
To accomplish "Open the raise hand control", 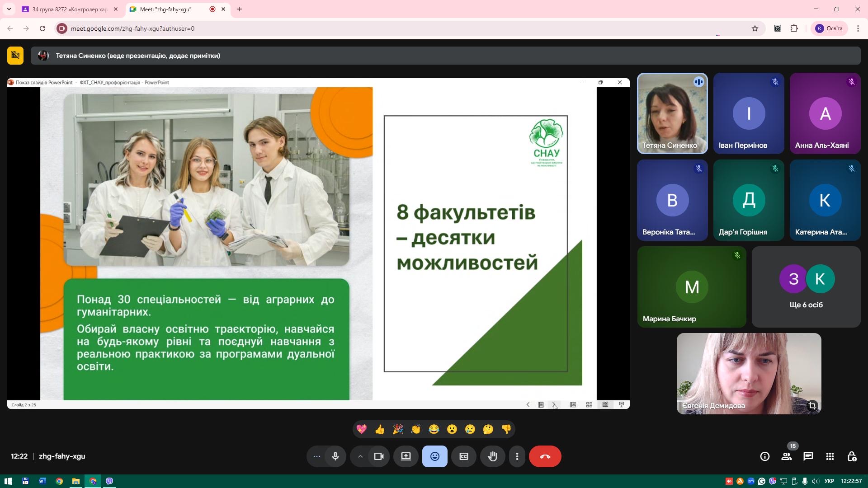I will [492, 456].
